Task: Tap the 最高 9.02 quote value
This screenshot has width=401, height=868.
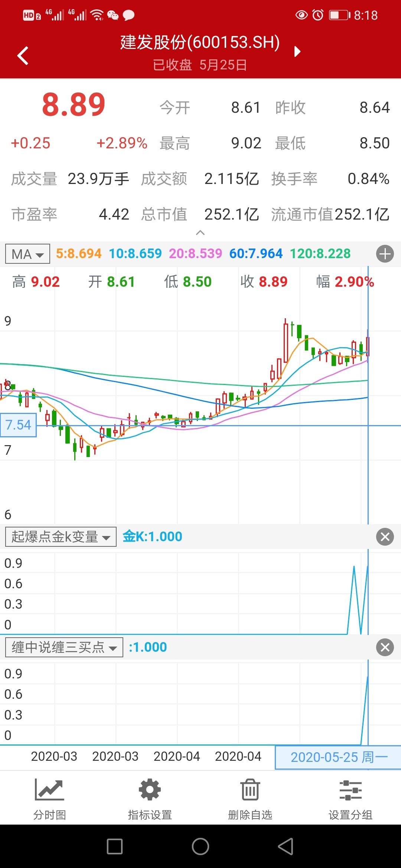Action: [x=246, y=143]
